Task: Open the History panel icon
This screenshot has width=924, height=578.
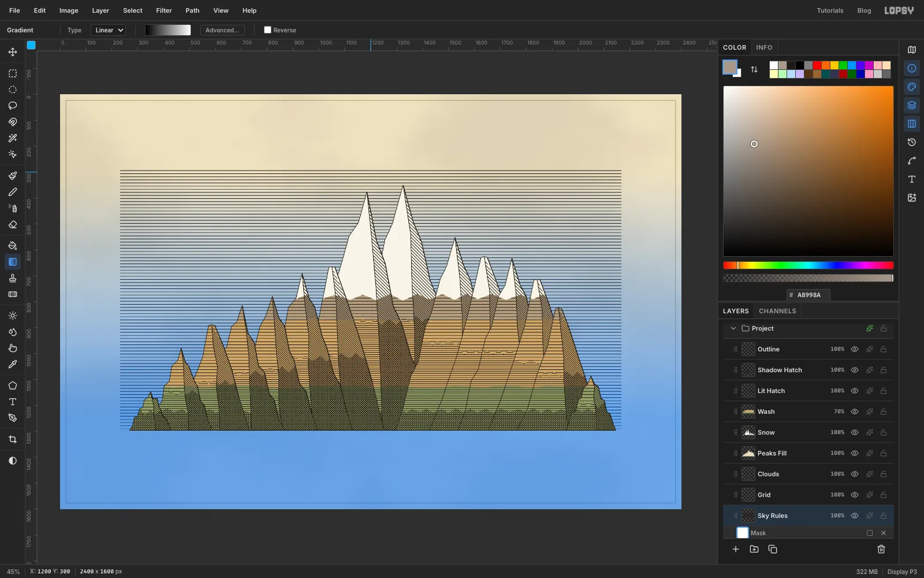Action: [912, 142]
